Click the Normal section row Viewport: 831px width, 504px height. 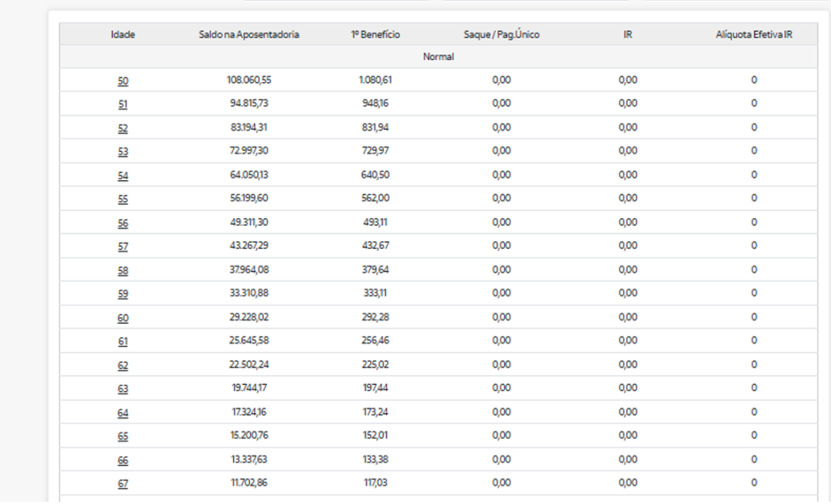(x=438, y=57)
